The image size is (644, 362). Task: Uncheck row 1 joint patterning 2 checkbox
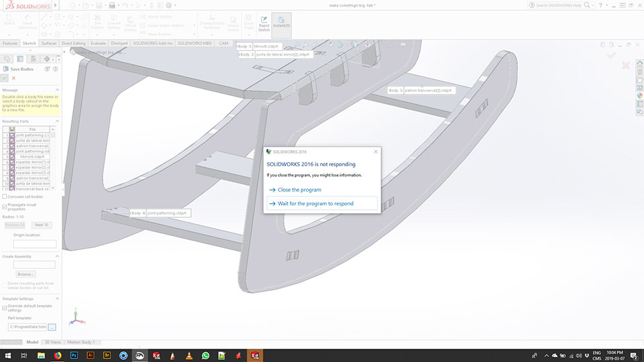pos(12,135)
